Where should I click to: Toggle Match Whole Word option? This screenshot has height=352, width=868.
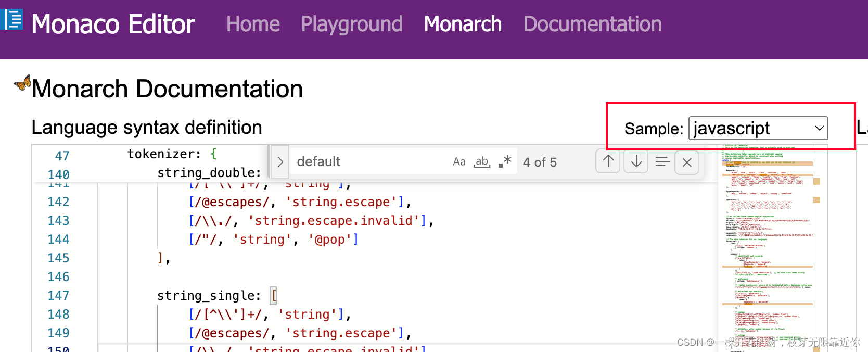click(x=482, y=162)
